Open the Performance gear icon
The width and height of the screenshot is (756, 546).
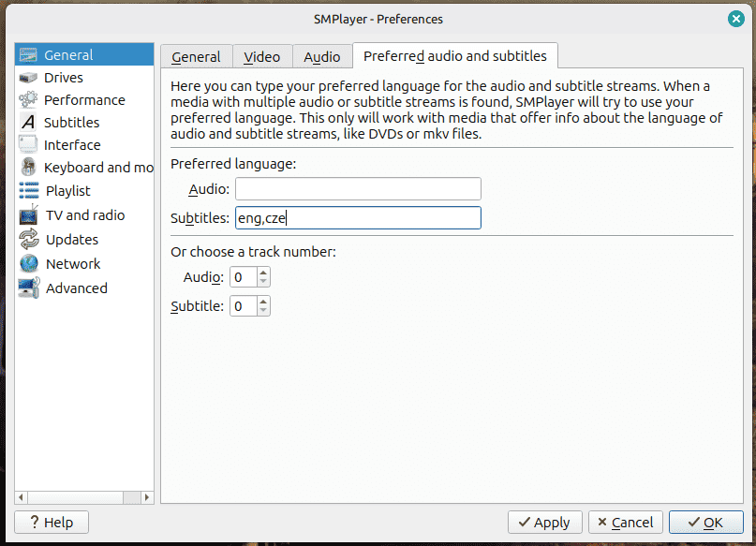[28, 100]
